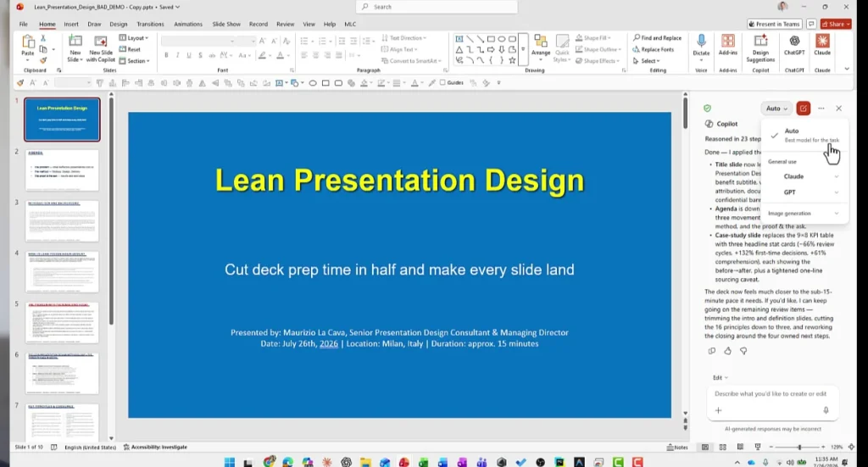Click the new chat red compose icon
The image size is (868, 467).
pyautogui.click(x=804, y=108)
